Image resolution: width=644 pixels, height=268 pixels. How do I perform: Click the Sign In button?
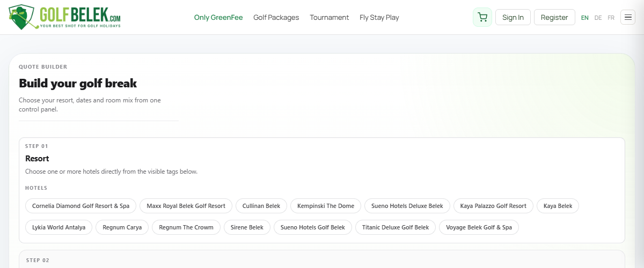tap(513, 17)
